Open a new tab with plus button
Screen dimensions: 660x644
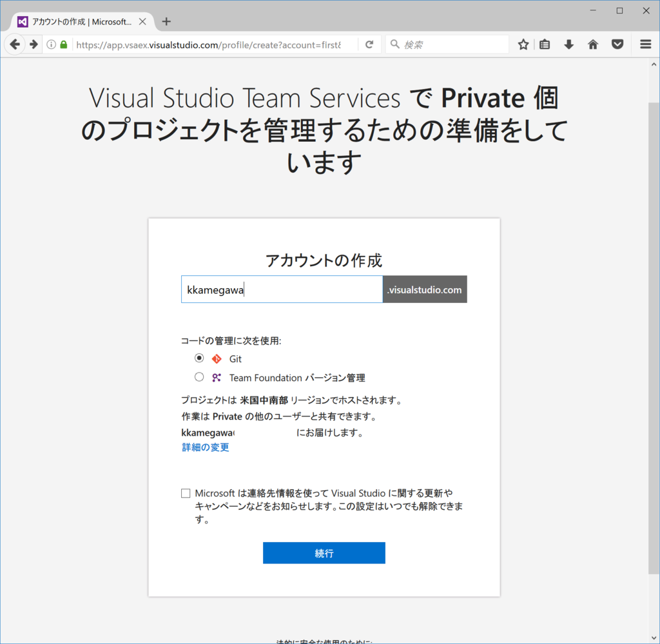[166, 21]
